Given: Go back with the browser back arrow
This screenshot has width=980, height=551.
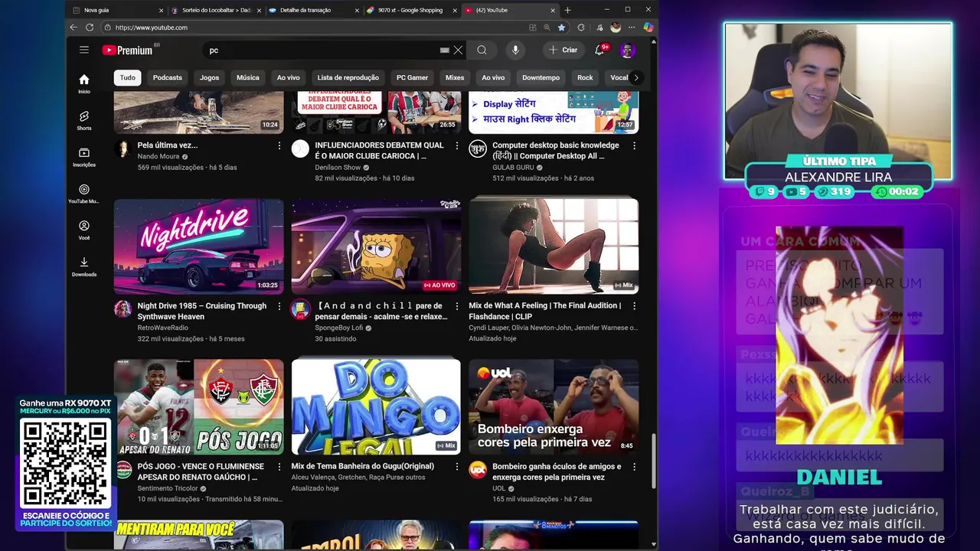Looking at the screenshot, I should (73, 27).
